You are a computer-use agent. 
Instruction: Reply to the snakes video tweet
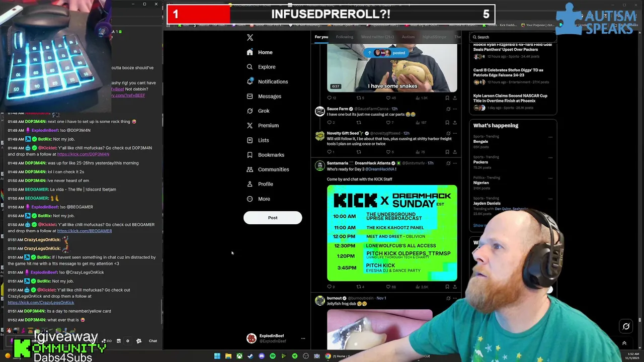[331, 98]
